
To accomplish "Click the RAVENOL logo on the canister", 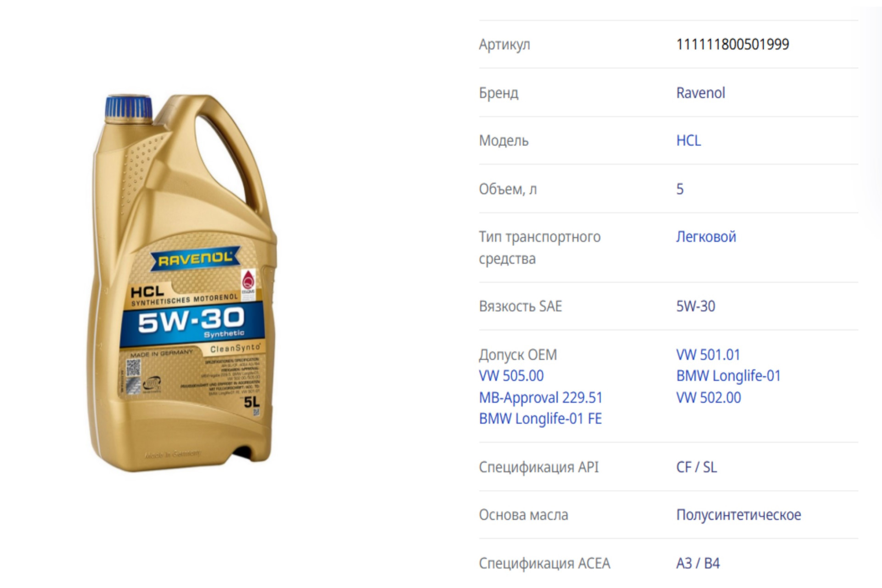I will pyautogui.click(x=195, y=259).
